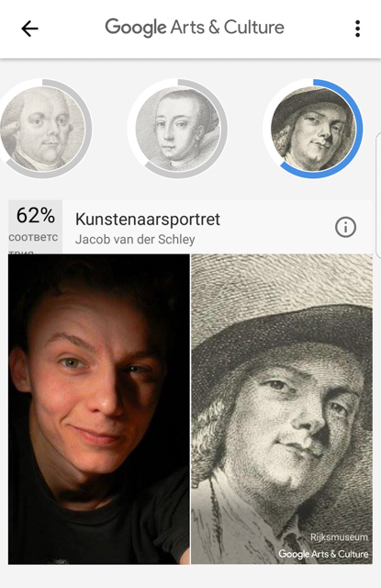Click the Google Arts & Culture title
The height and width of the screenshot is (588, 381).
point(195,28)
